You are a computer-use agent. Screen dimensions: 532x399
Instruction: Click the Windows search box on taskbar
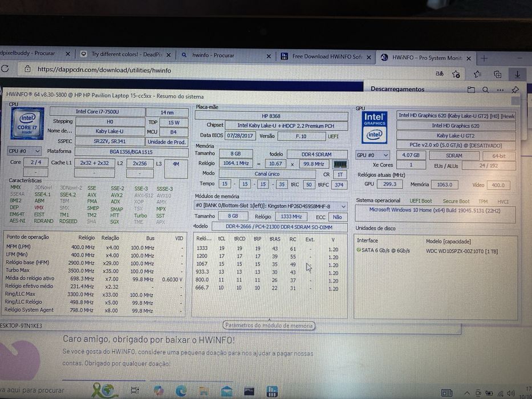(x=42, y=390)
